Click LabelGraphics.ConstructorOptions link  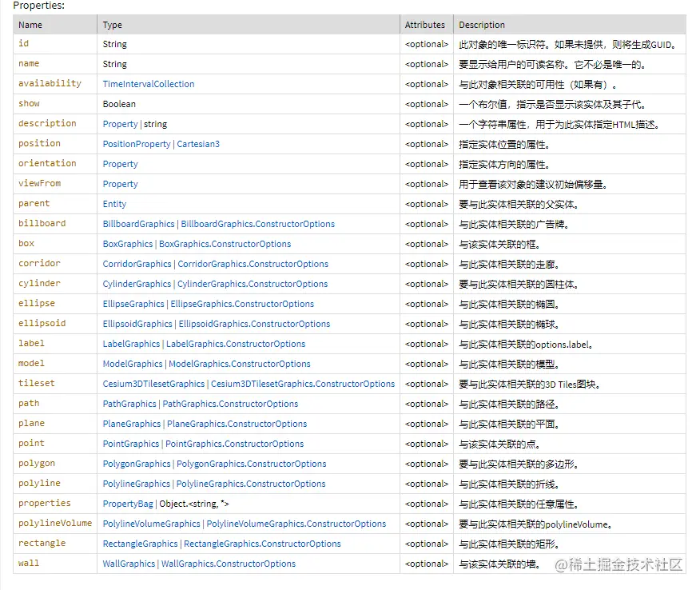pyautogui.click(x=236, y=344)
